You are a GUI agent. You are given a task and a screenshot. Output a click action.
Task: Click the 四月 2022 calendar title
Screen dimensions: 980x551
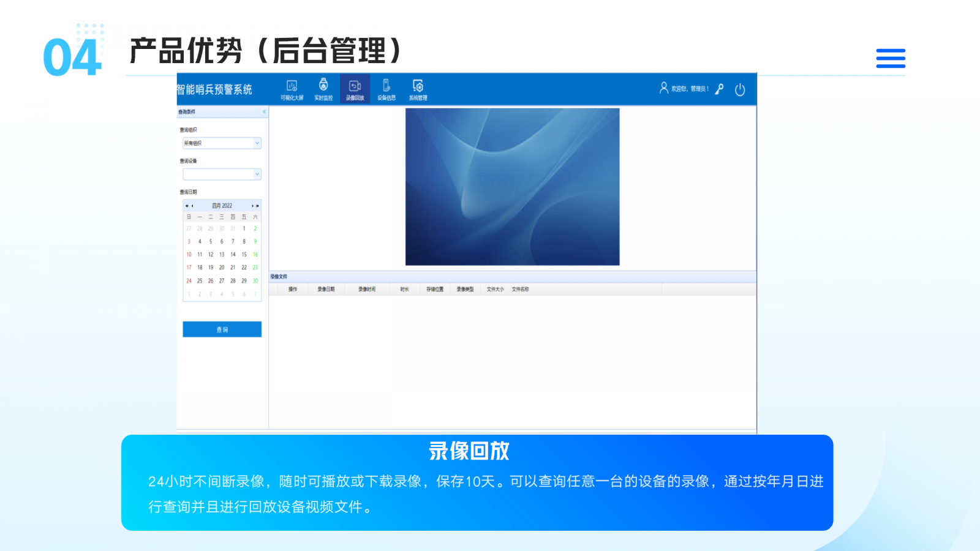(222, 206)
